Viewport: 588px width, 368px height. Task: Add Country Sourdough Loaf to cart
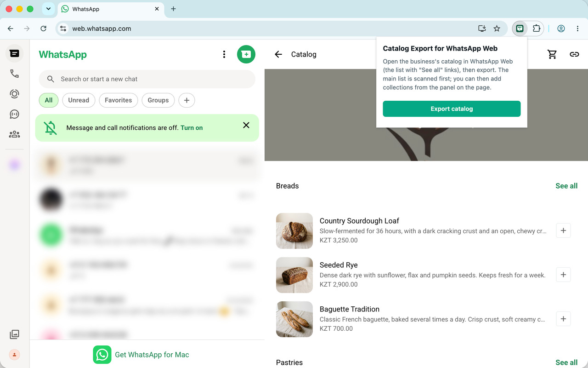pyautogui.click(x=563, y=230)
